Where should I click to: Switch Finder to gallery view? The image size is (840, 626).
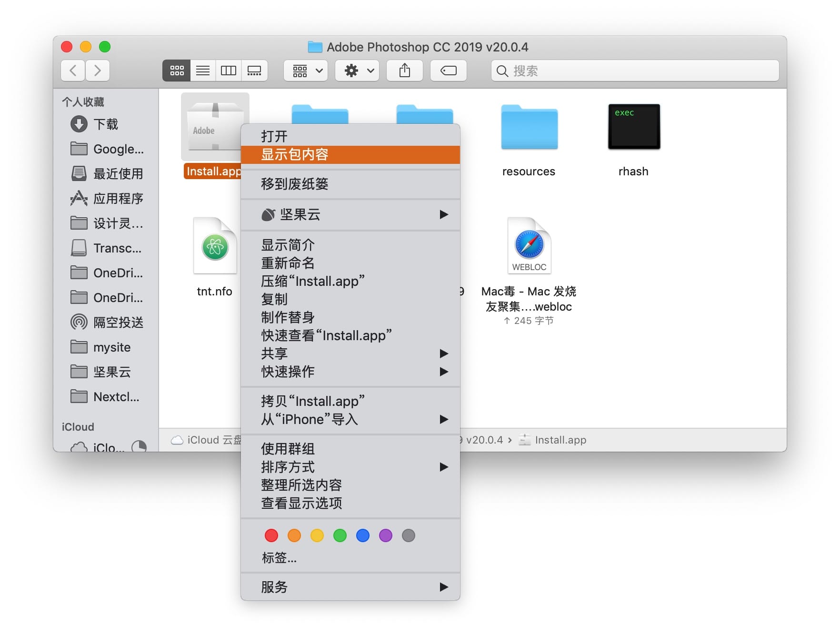click(254, 71)
